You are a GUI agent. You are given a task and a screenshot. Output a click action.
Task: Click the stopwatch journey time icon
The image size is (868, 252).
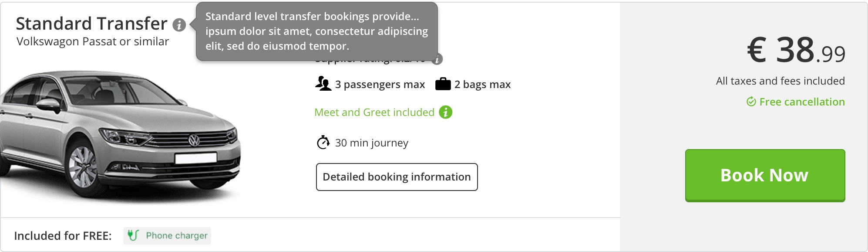[x=323, y=143]
